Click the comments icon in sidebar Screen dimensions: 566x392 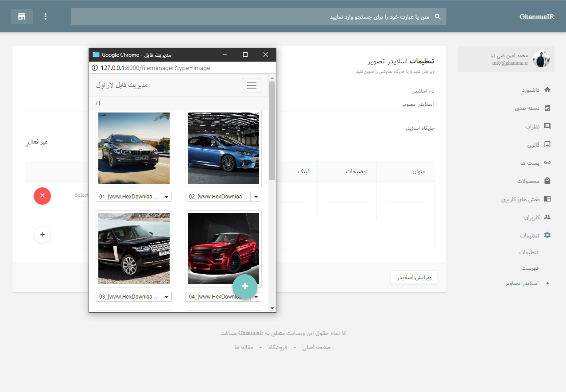tap(547, 126)
